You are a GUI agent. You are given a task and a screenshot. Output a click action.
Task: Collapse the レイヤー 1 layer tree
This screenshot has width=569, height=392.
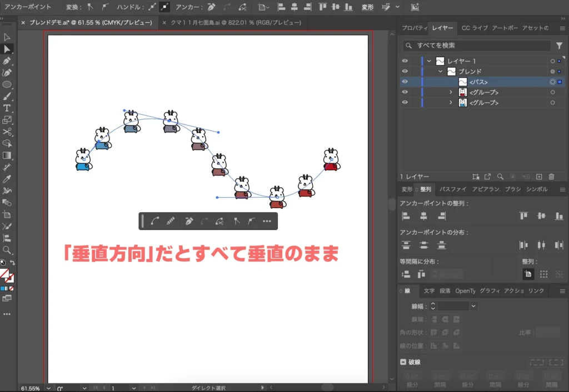pos(429,61)
